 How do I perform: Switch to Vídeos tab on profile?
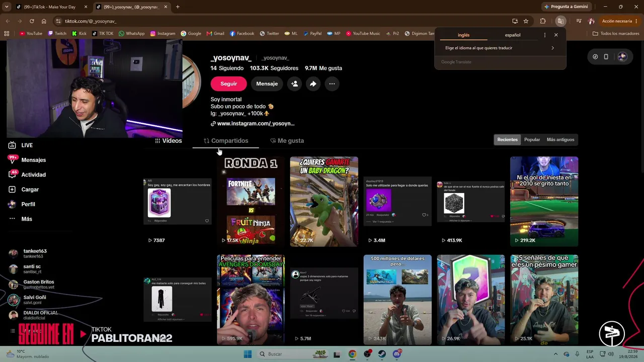pos(169,141)
